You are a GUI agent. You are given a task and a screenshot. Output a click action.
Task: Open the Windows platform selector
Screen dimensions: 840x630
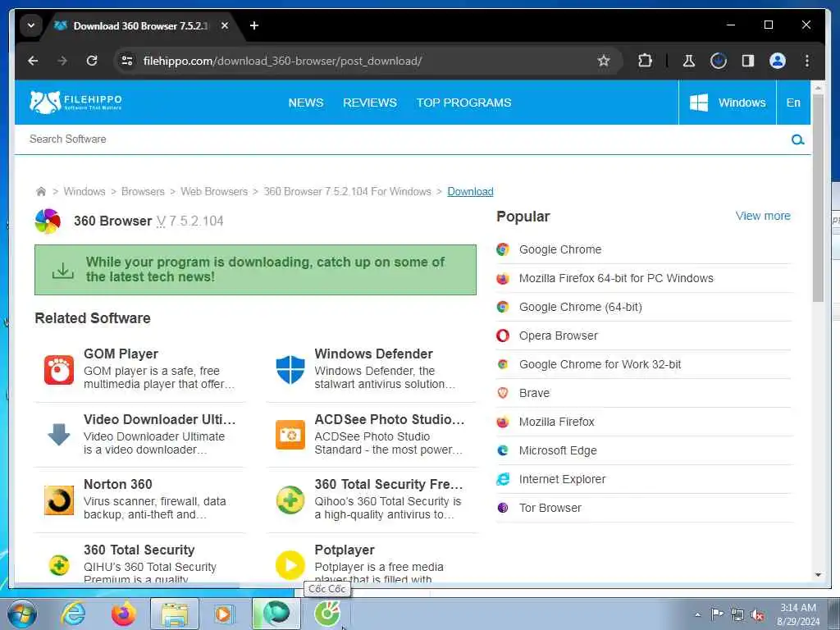tap(728, 103)
